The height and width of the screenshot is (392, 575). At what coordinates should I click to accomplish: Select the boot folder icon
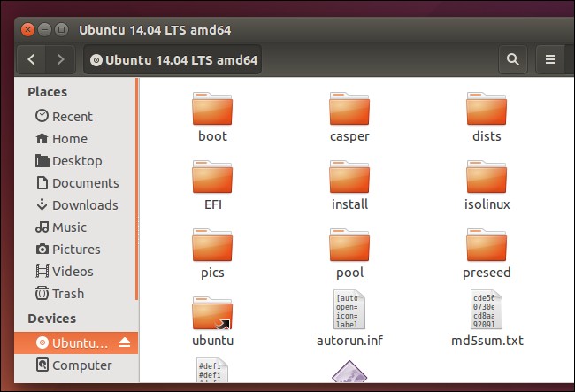pos(212,109)
